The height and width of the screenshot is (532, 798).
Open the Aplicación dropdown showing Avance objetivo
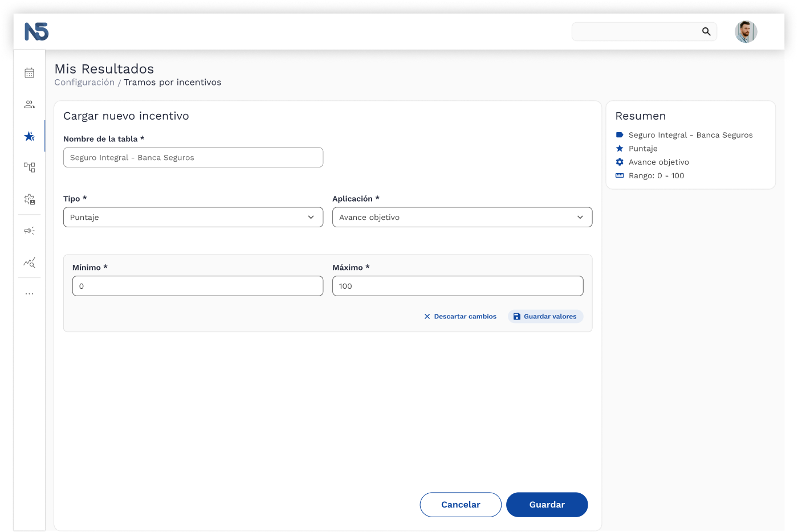pos(462,217)
